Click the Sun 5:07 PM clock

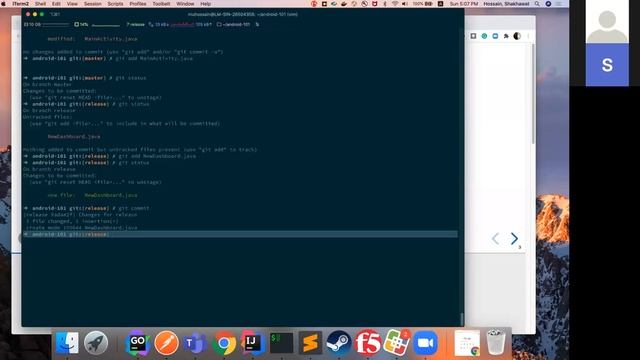pyautogui.click(x=464, y=4)
